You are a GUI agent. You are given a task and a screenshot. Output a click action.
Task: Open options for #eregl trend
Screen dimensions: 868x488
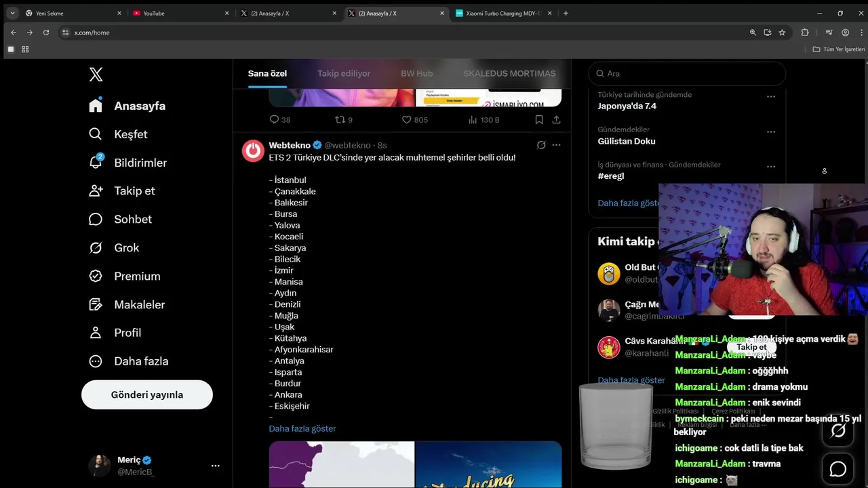coord(771,167)
